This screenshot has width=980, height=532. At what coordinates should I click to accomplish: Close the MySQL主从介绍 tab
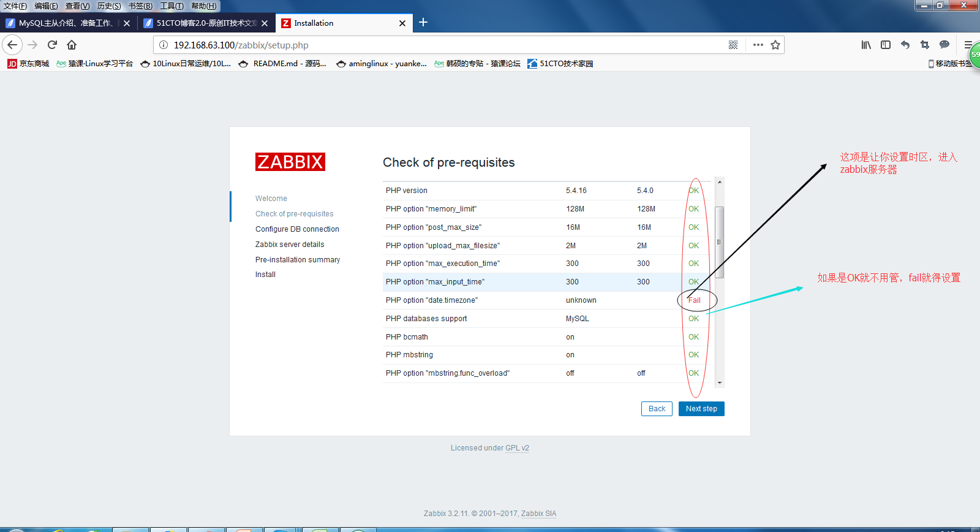click(x=127, y=23)
